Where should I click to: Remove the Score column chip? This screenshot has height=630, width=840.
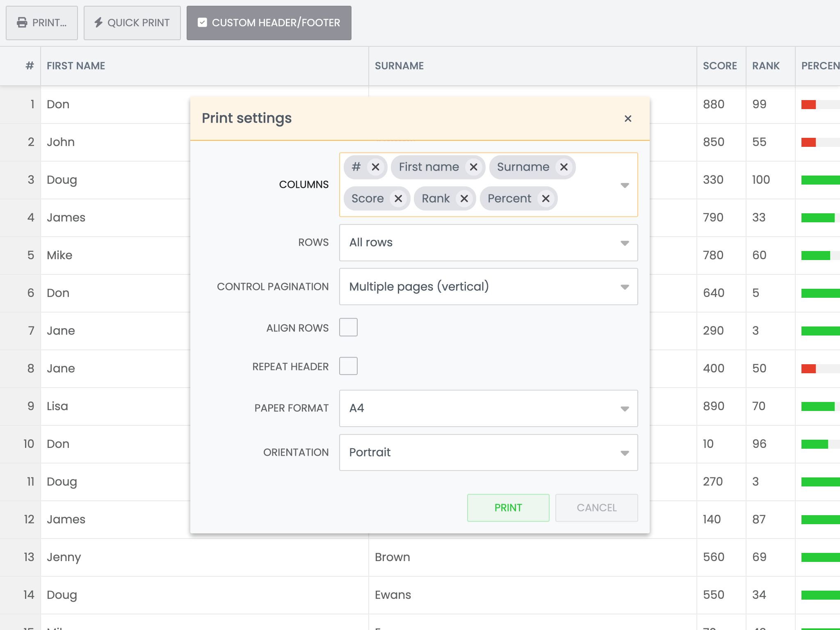(x=398, y=199)
